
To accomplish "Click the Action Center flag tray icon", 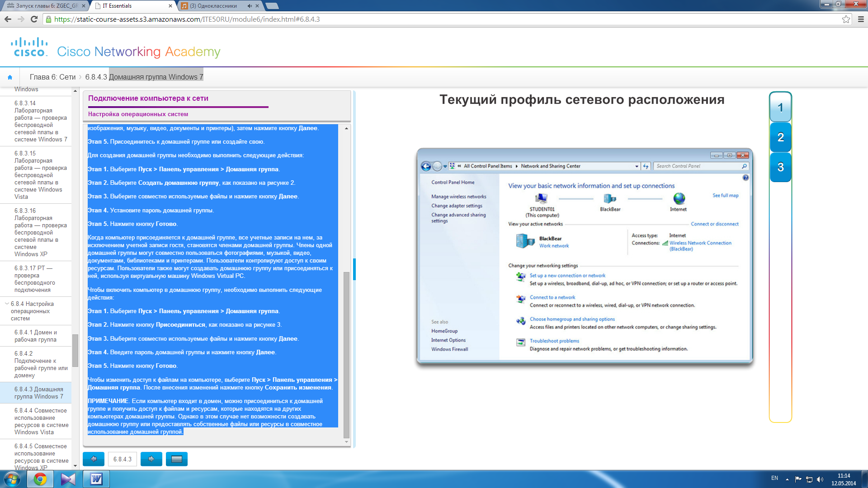I will pyautogui.click(x=798, y=479).
